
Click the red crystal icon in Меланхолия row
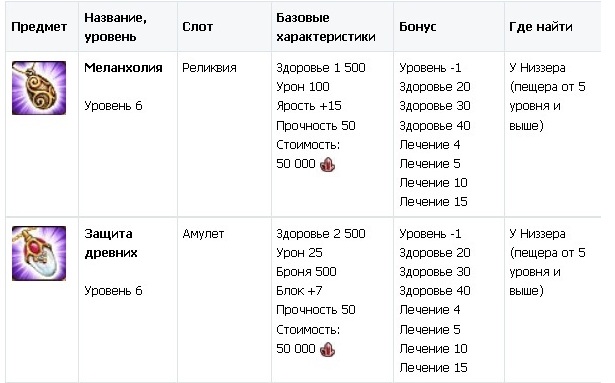(x=328, y=164)
